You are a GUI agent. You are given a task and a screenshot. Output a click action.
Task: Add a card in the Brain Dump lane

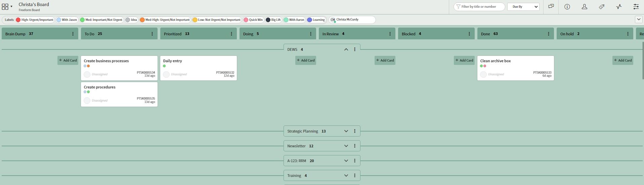(68, 61)
